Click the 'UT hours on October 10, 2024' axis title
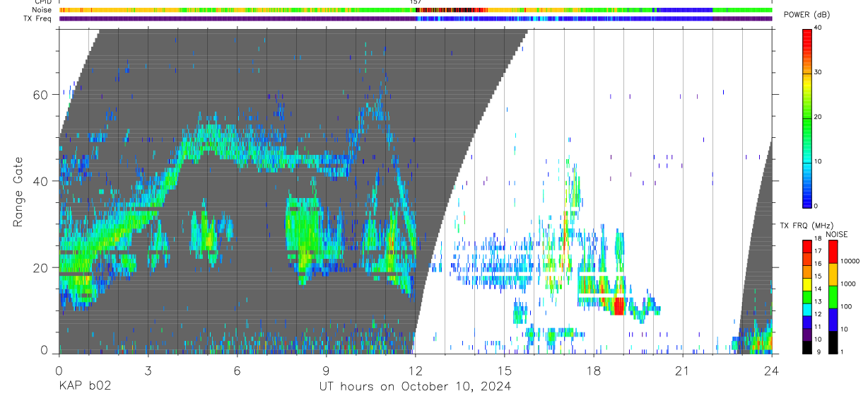Screen dimensions: 868x401 pyautogui.click(x=414, y=386)
